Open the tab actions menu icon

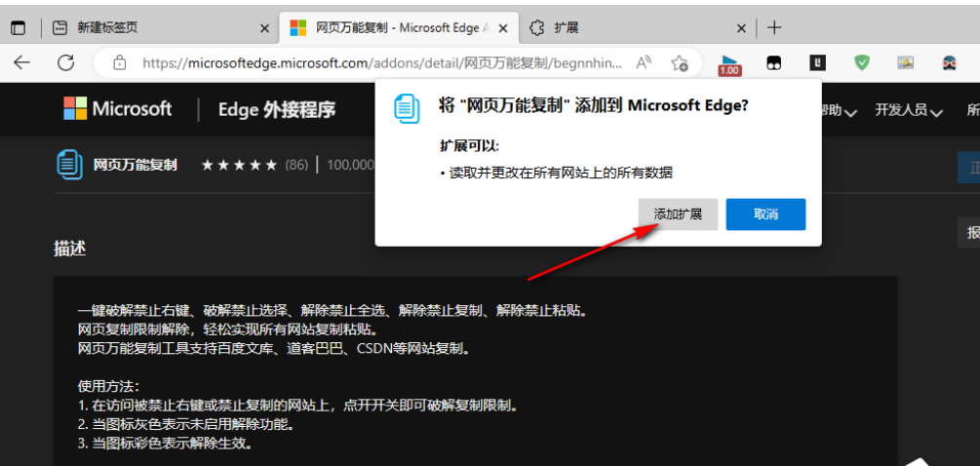[x=19, y=27]
